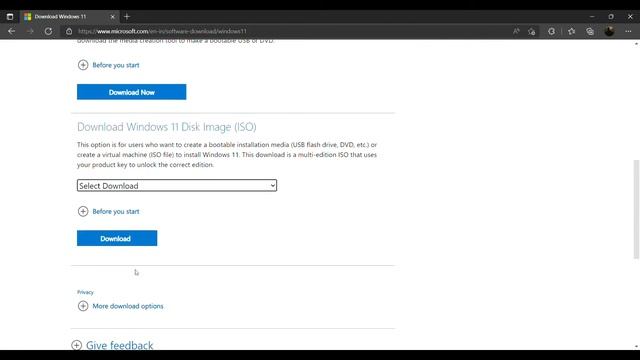This screenshot has width=640, height=360.
Task: Turn on Read Aloud from address bar
Action: coord(516,31)
